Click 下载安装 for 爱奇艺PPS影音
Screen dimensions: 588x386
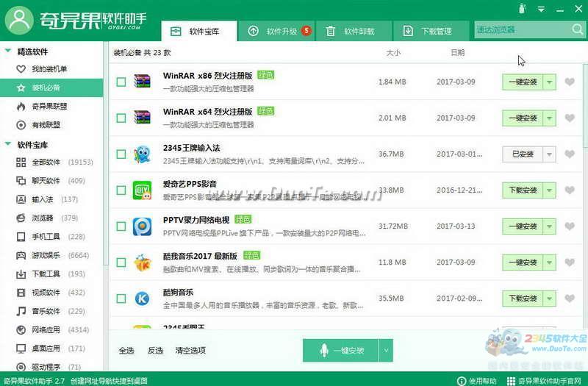point(523,190)
